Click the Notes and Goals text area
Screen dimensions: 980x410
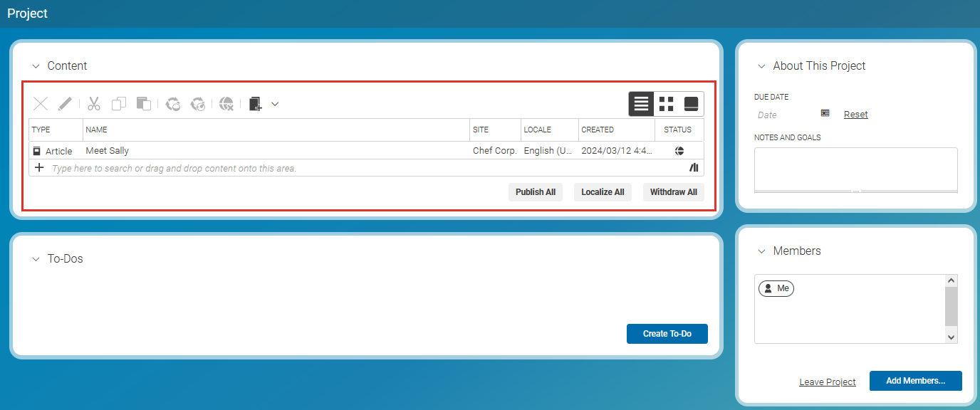(x=855, y=168)
